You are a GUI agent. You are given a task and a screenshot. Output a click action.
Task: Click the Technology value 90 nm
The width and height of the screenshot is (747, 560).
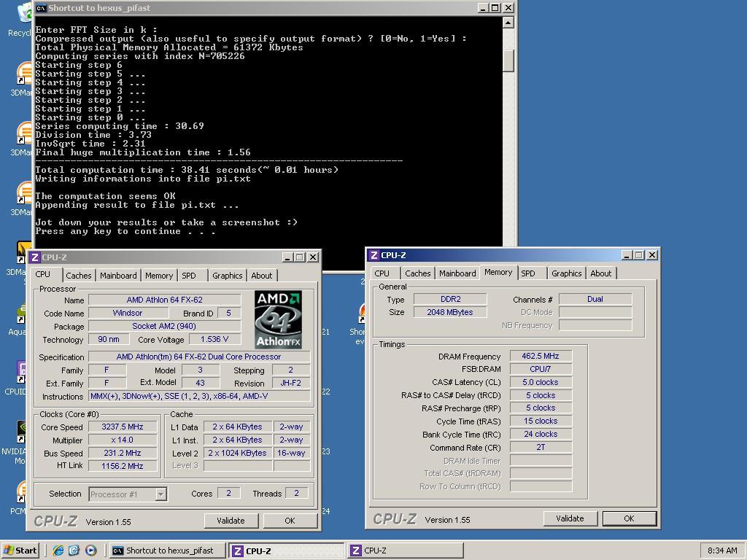pyautogui.click(x=109, y=339)
